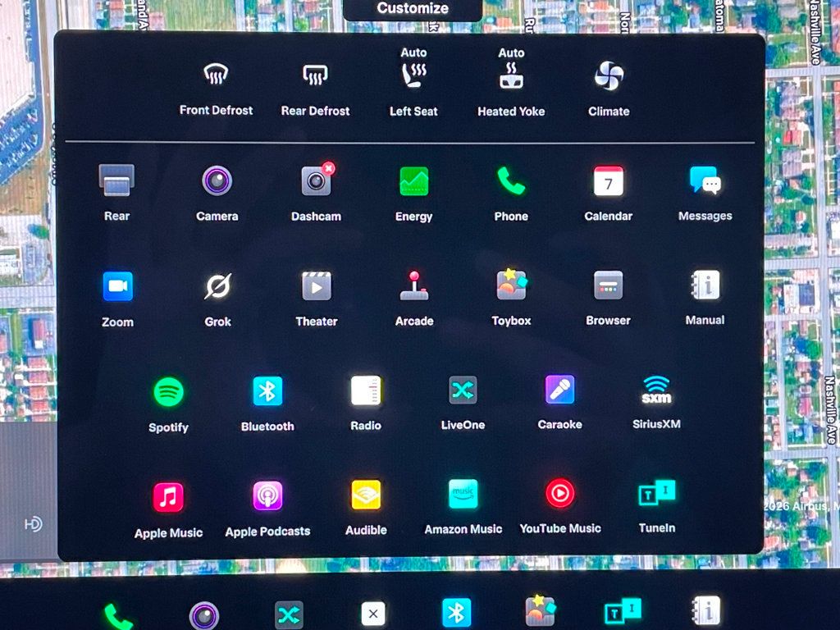The image size is (840, 630).
Task: Launch Spotify from the app grid
Action: (168, 391)
